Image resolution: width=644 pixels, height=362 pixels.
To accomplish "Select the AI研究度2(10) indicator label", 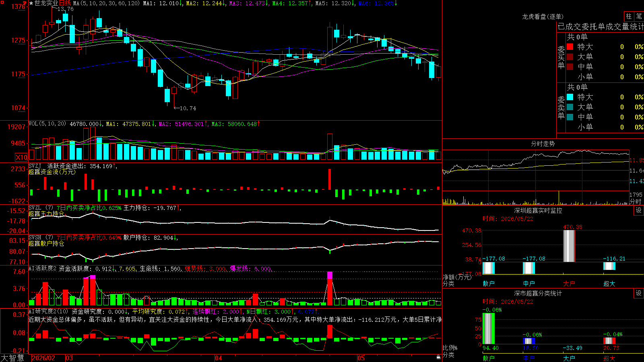I will (x=49, y=311).
